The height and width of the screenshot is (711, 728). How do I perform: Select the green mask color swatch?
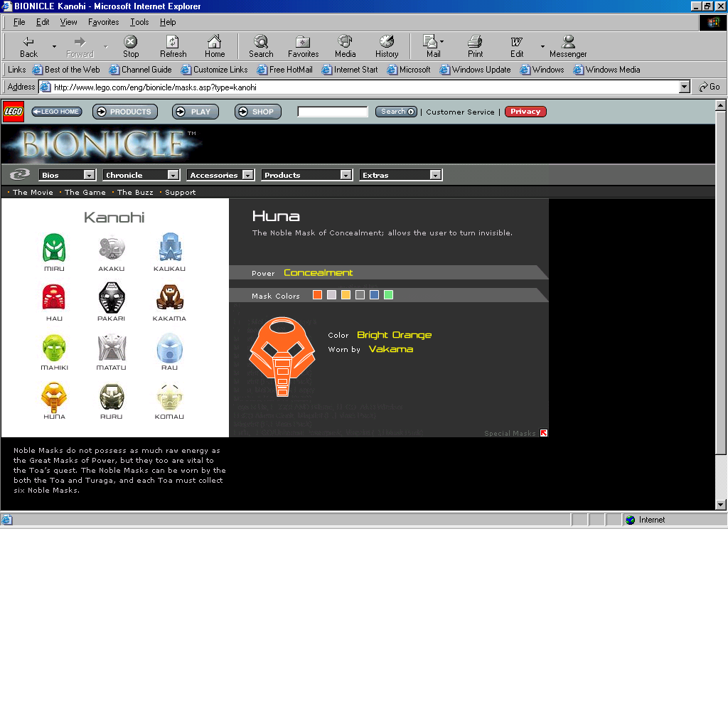(x=389, y=295)
